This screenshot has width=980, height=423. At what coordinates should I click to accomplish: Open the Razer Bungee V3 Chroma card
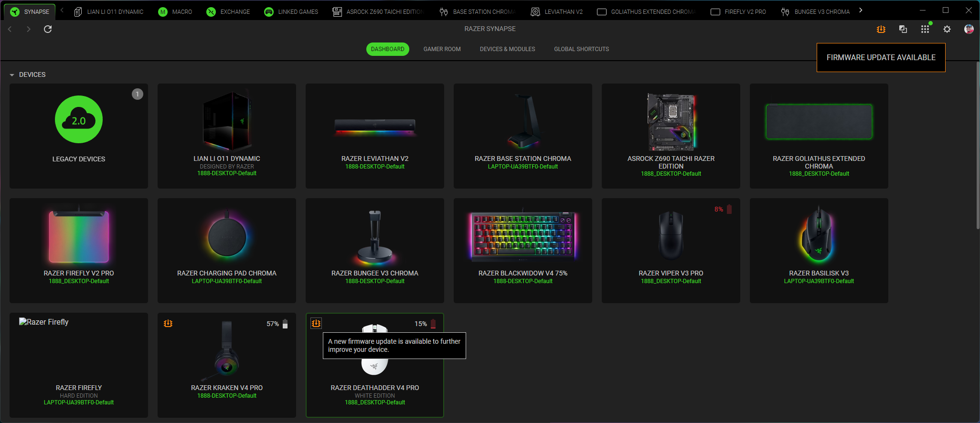pyautogui.click(x=375, y=251)
